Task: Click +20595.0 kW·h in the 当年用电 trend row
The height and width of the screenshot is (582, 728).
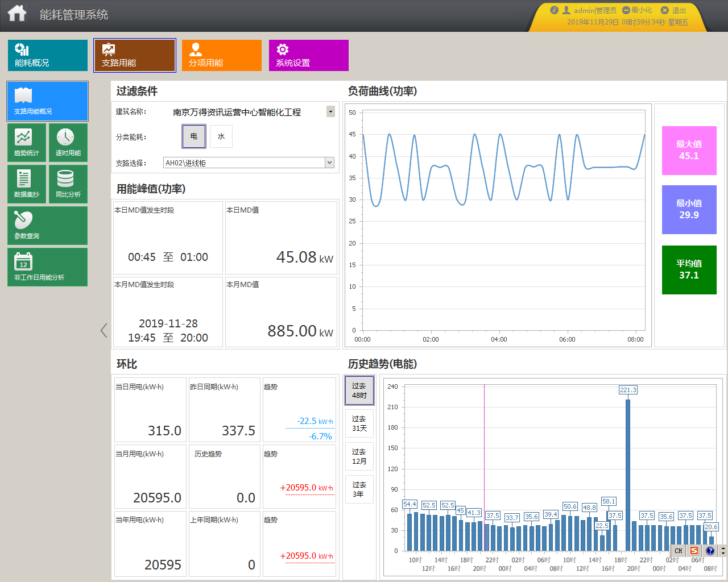Action: click(307, 556)
